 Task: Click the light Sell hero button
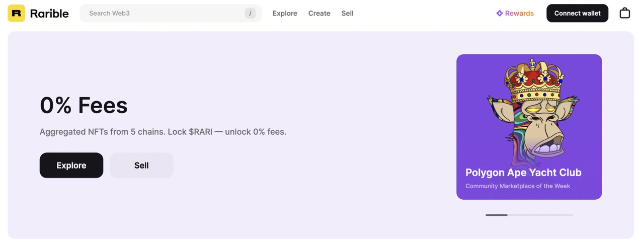[141, 165]
